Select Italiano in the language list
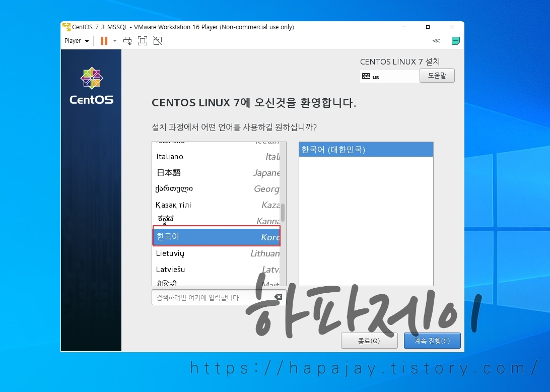The width and height of the screenshot is (550, 392). 217,157
